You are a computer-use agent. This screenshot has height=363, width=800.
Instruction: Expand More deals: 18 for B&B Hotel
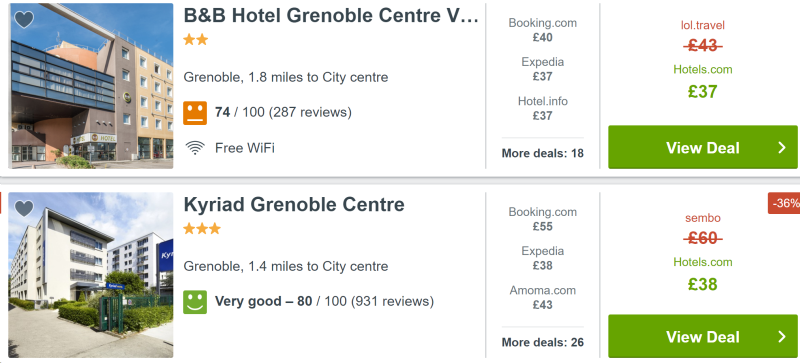(542, 153)
